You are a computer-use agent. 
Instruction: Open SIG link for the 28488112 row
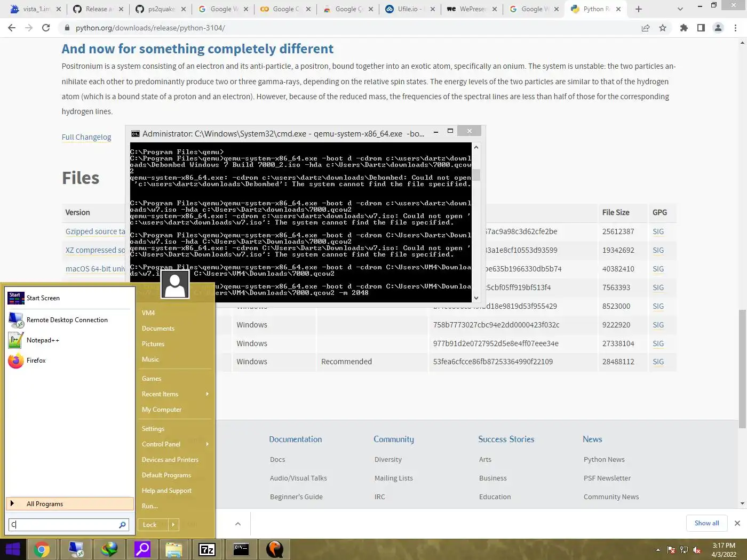658,362
